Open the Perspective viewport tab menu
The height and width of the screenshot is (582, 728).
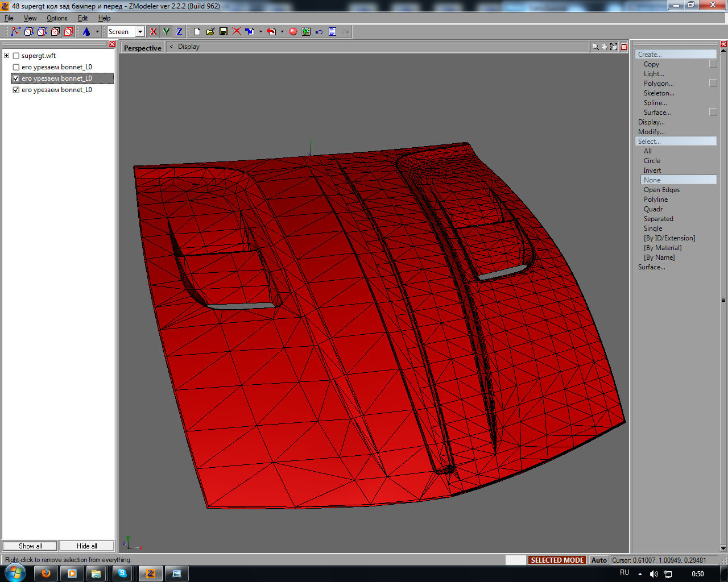(x=142, y=48)
